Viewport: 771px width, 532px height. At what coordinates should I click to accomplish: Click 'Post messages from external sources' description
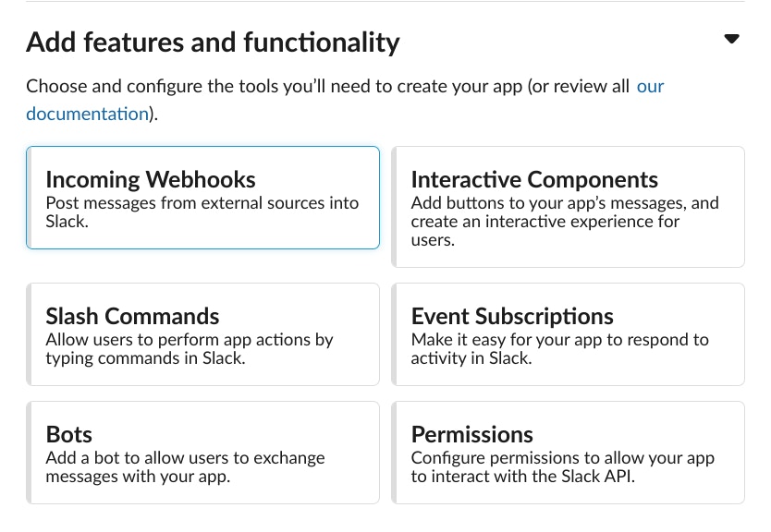(x=202, y=212)
